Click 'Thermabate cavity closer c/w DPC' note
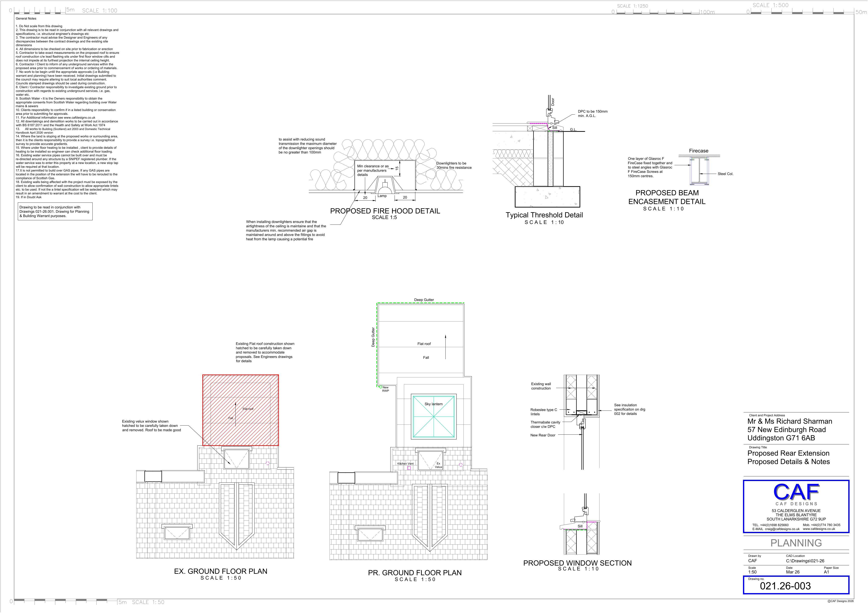This screenshot has width=868, height=613. [545, 424]
